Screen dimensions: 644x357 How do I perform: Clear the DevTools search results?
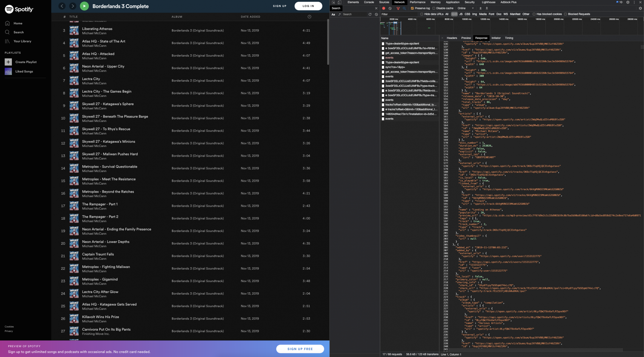point(376,14)
